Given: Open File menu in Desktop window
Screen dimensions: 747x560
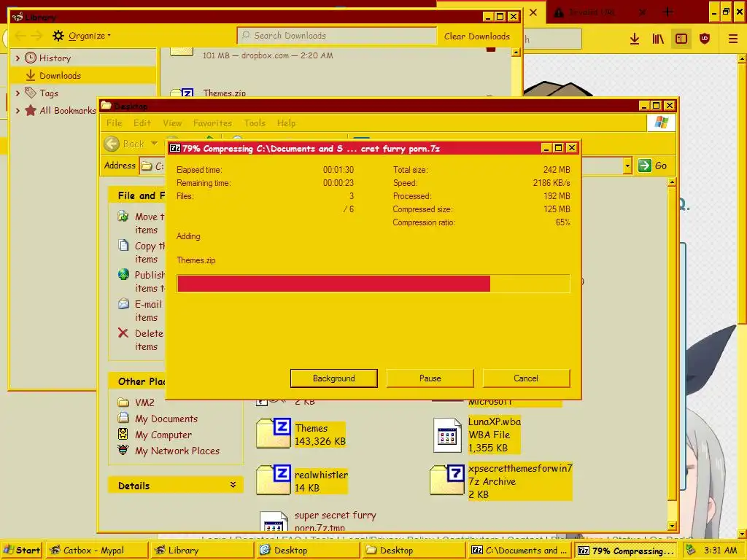Looking at the screenshot, I should (114, 122).
